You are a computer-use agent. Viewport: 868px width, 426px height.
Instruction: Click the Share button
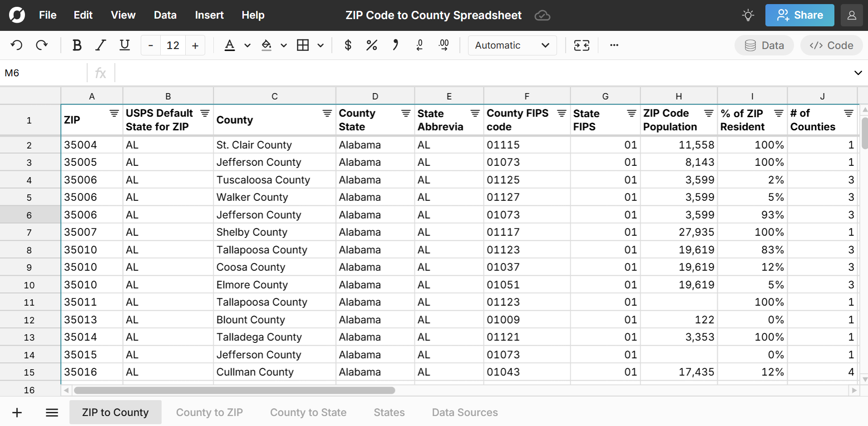[799, 15]
